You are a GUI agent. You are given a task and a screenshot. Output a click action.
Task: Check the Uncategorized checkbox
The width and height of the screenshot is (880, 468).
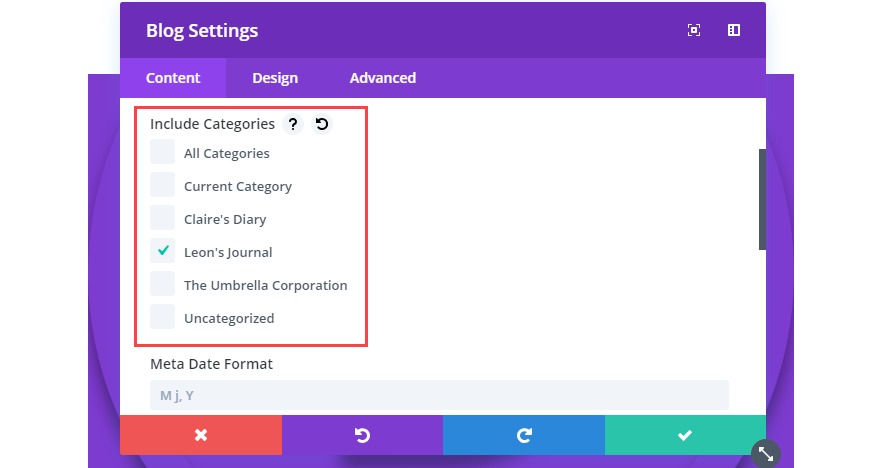pyautogui.click(x=163, y=317)
